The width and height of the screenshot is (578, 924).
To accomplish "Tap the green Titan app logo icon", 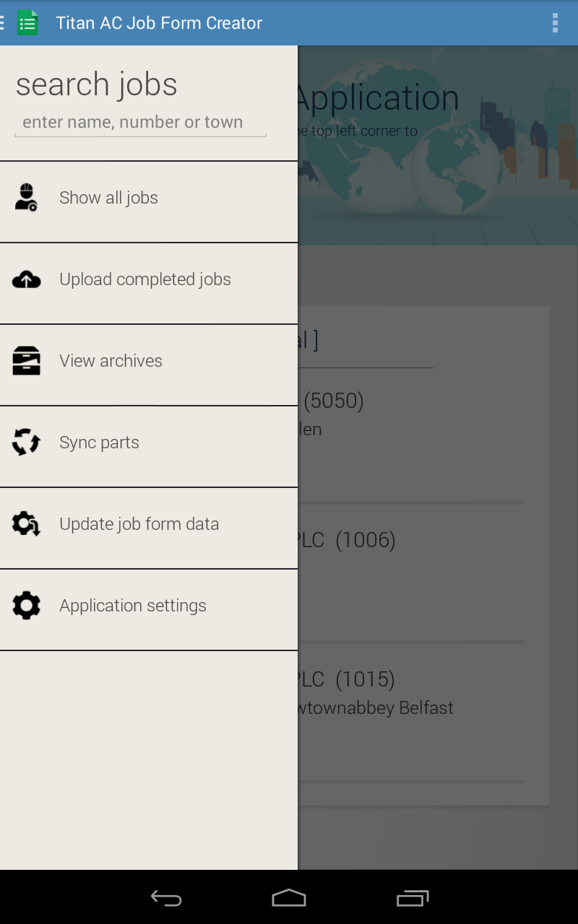I will pyautogui.click(x=27, y=23).
